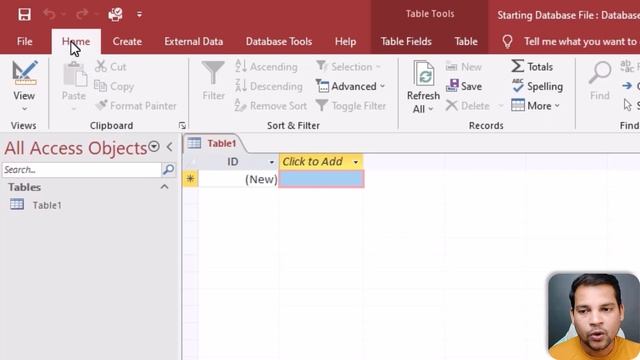Click the search magnifier in navigation pane

coord(168,169)
